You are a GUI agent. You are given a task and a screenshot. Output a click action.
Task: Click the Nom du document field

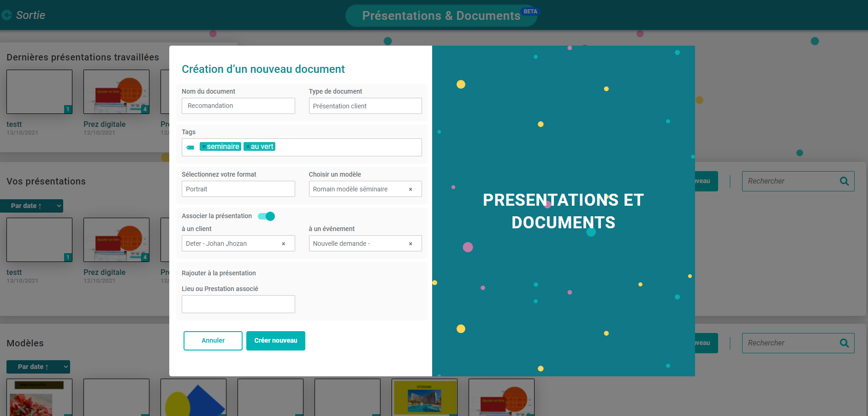[238, 106]
